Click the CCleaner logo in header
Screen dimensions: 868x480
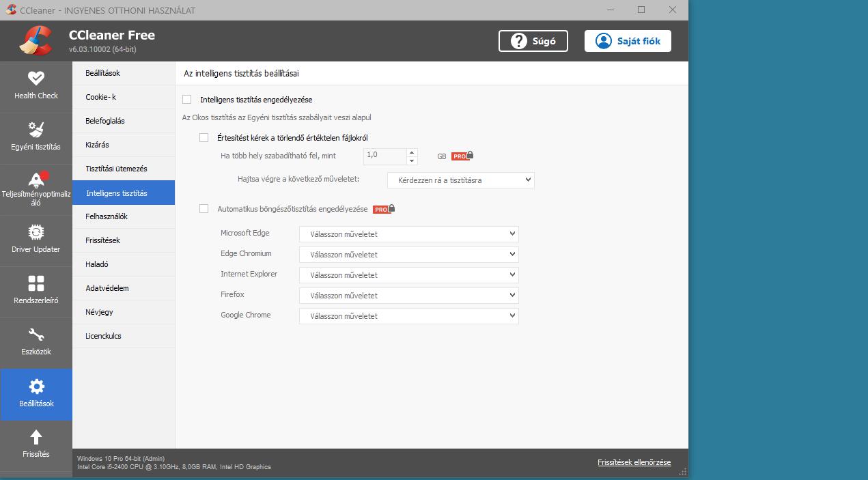coord(36,40)
